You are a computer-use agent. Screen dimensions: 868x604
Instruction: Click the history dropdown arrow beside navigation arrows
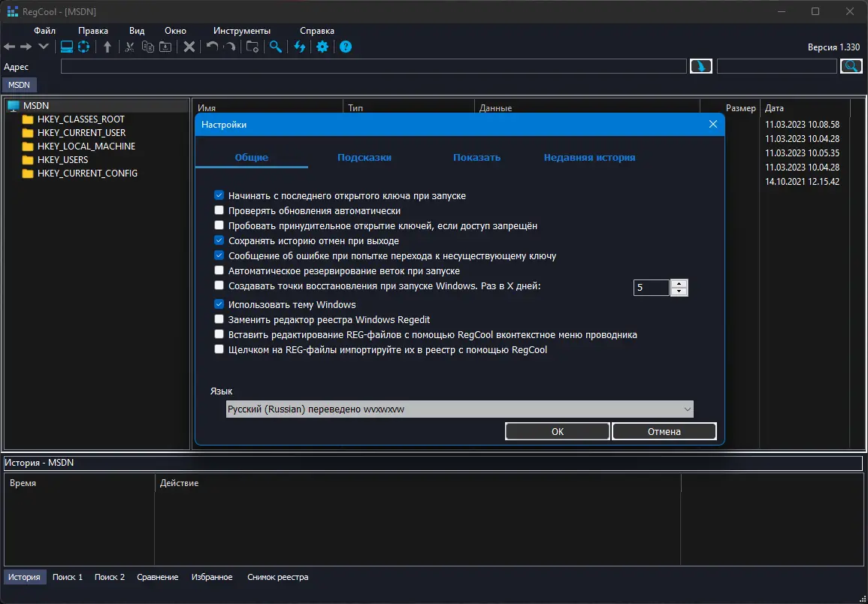pyautogui.click(x=44, y=47)
